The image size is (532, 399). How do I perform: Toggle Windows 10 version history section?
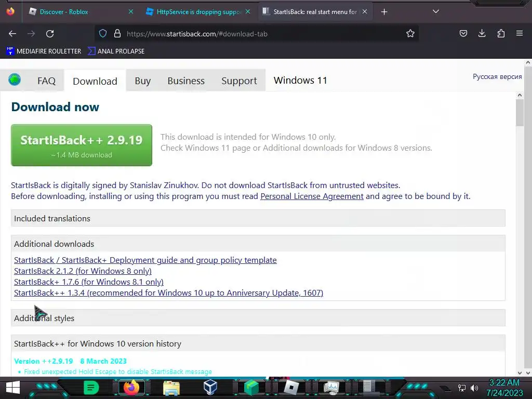pos(258,343)
